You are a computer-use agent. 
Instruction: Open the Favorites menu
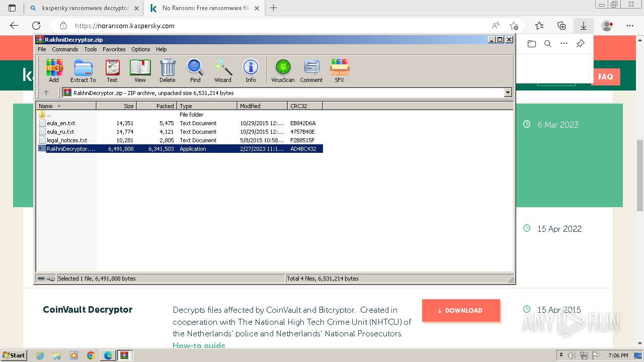(x=114, y=49)
